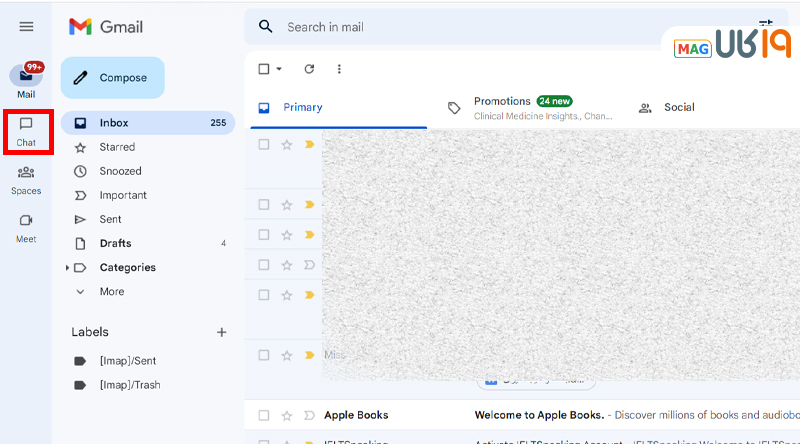Open Meet in the left sidebar
800x444 pixels.
pyautogui.click(x=26, y=227)
